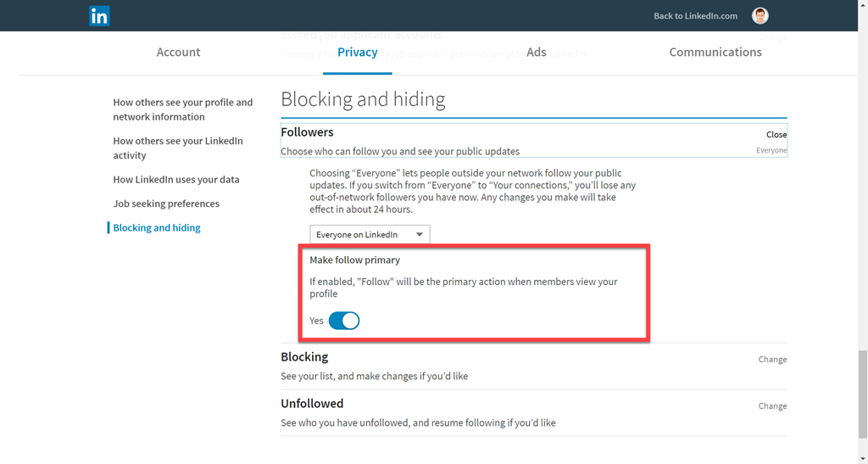
Task: Click the Back to LinkedIn.com link
Action: pyautogui.click(x=695, y=16)
